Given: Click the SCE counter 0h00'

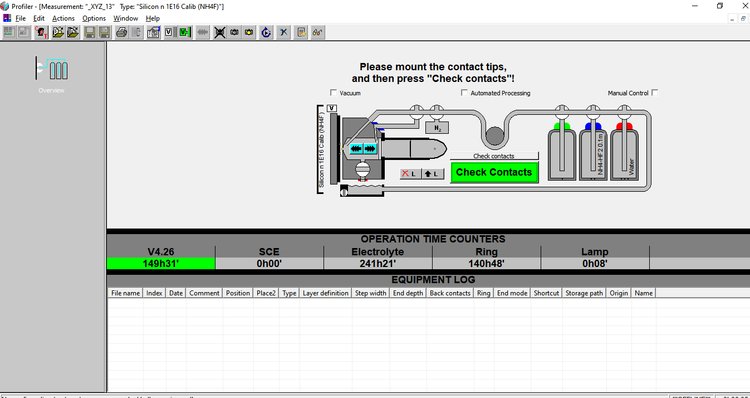Looking at the screenshot, I should (x=269, y=263).
